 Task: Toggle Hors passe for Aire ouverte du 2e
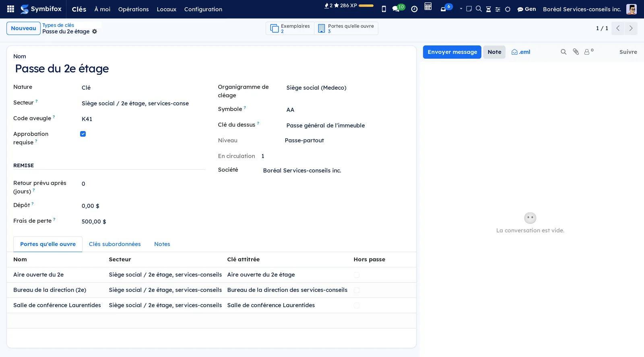(357, 275)
